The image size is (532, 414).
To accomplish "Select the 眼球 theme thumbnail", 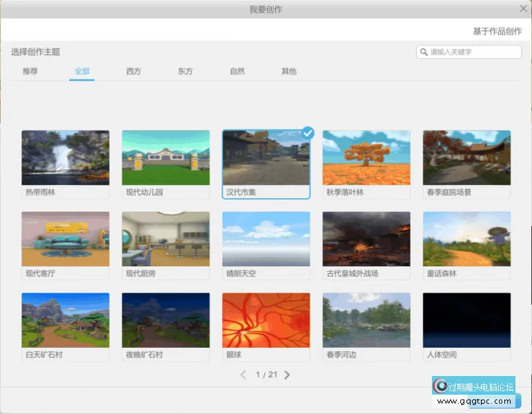I will click(x=266, y=320).
